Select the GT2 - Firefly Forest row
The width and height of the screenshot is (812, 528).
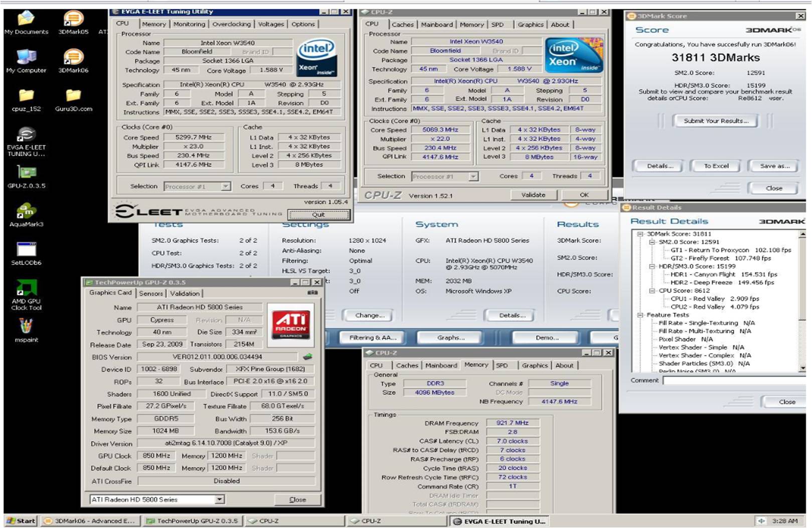click(x=721, y=258)
